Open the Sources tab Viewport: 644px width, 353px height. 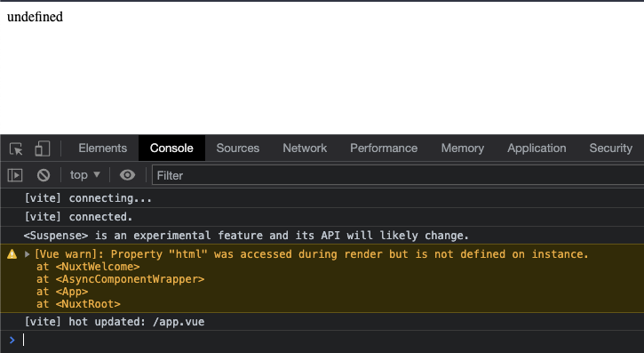coord(238,148)
